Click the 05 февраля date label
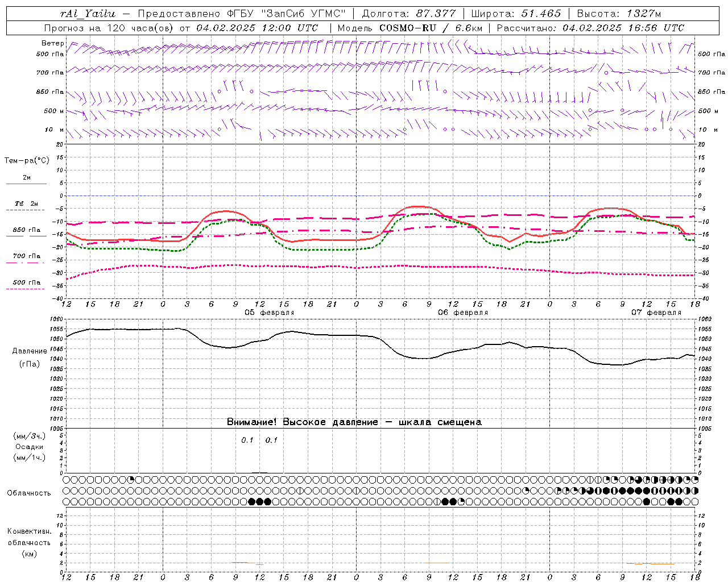Image resolution: width=728 pixels, height=582 pixels. click(270, 313)
